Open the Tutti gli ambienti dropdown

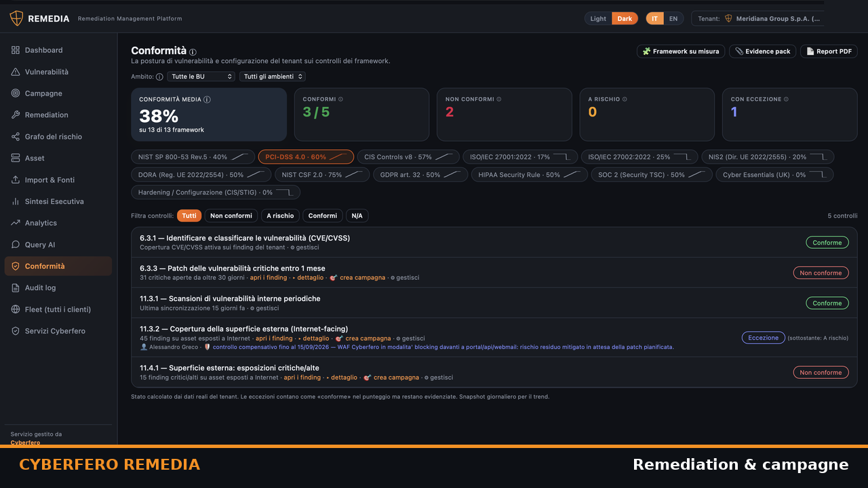272,77
